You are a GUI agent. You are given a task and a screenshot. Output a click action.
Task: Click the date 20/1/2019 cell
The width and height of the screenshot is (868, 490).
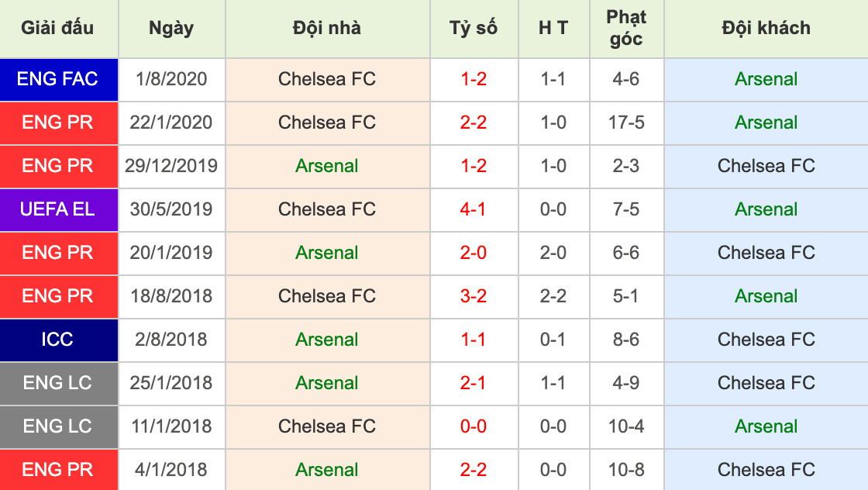click(x=171, y=253)
